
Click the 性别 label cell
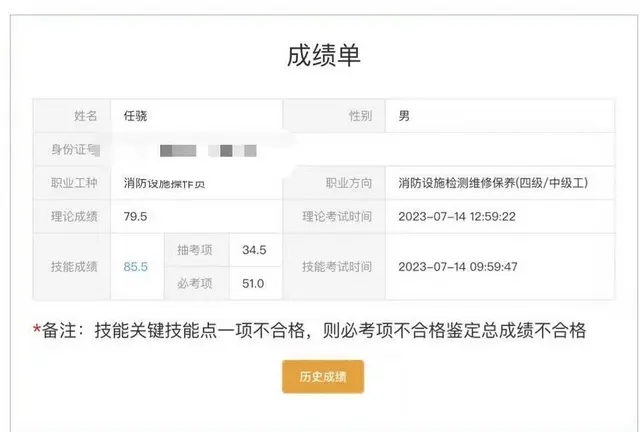334,116
